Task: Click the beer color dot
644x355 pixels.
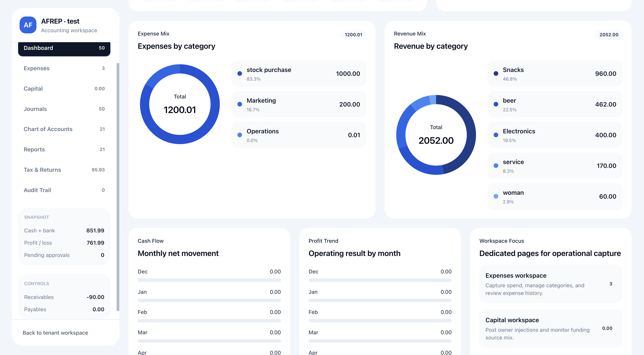Action: pyautogui.click(x=496, y=104)
